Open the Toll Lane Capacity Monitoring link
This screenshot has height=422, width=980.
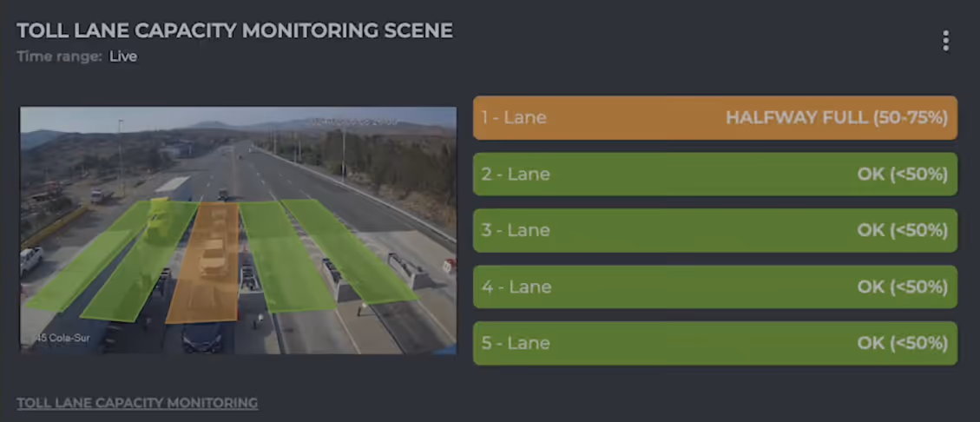137,403
